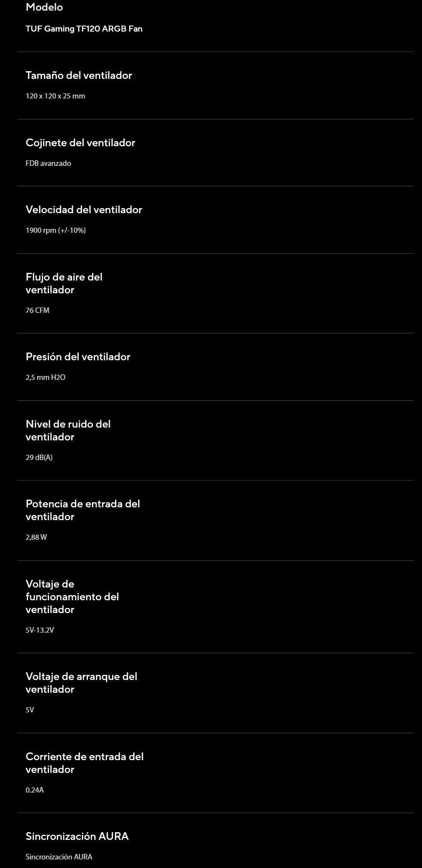Click the Tamaño del ventilador label

coord(79,75)
